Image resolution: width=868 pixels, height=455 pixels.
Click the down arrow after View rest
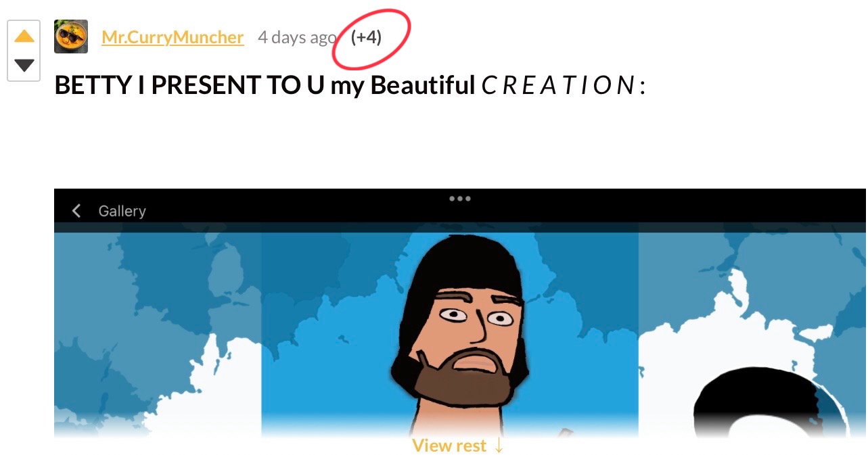[499, 446]
